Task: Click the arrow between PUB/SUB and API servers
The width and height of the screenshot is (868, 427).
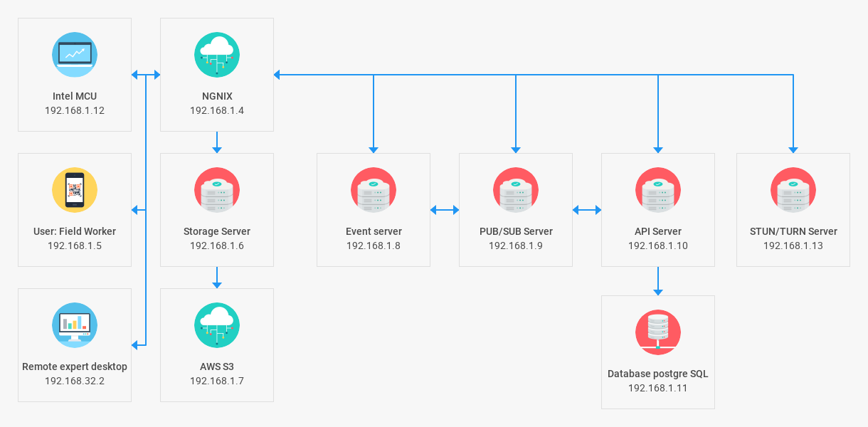Action: pyautogui.click(x=587, y=210)
